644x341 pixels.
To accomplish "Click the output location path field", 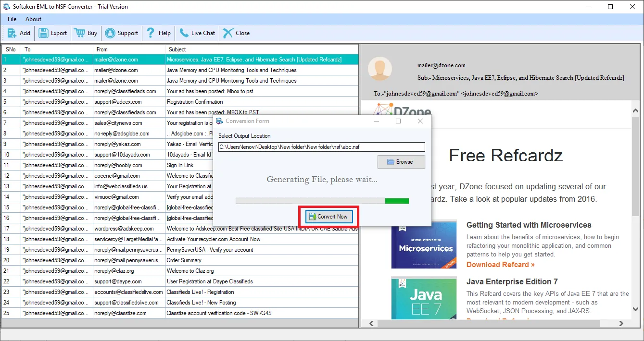I will [322, 147].
